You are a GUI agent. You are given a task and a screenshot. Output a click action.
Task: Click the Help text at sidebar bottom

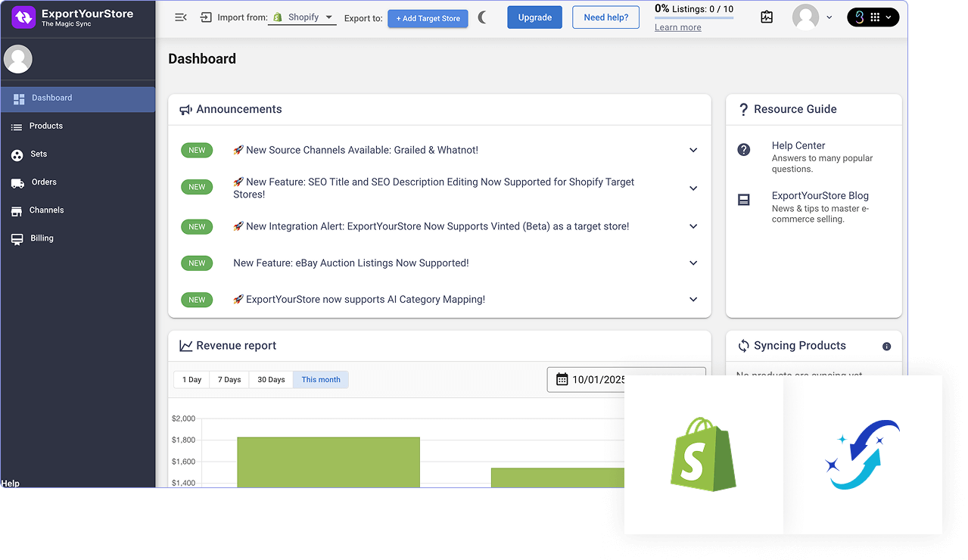pos(11,484)
